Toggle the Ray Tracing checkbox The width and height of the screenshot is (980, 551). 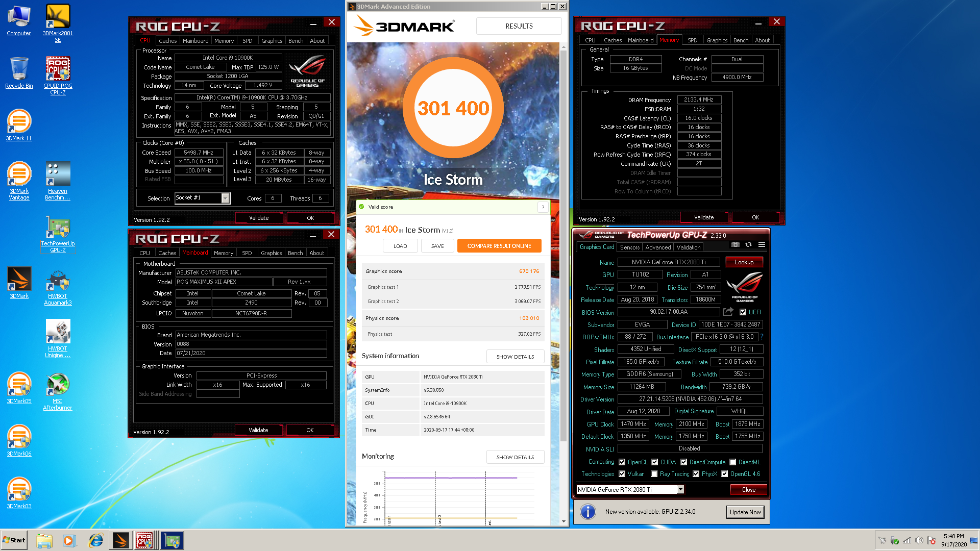pyautogui.click(x=654, y=474)
